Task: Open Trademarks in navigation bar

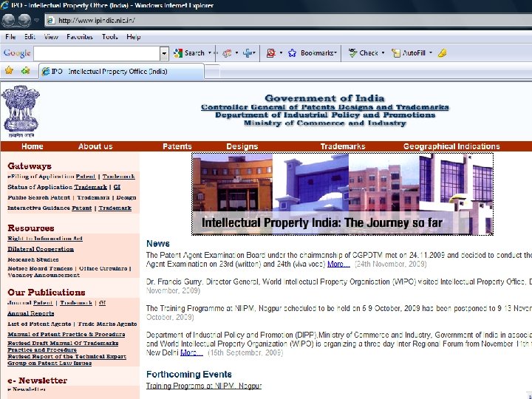Action: point(343,146)
